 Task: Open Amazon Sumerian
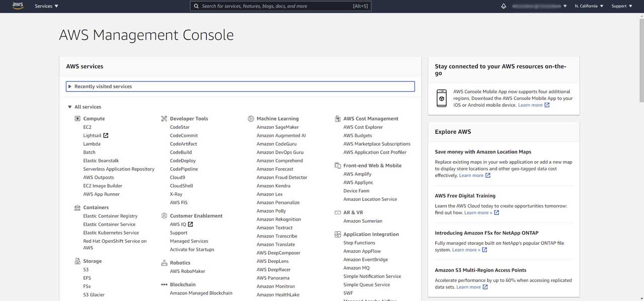tap(363, 221)
